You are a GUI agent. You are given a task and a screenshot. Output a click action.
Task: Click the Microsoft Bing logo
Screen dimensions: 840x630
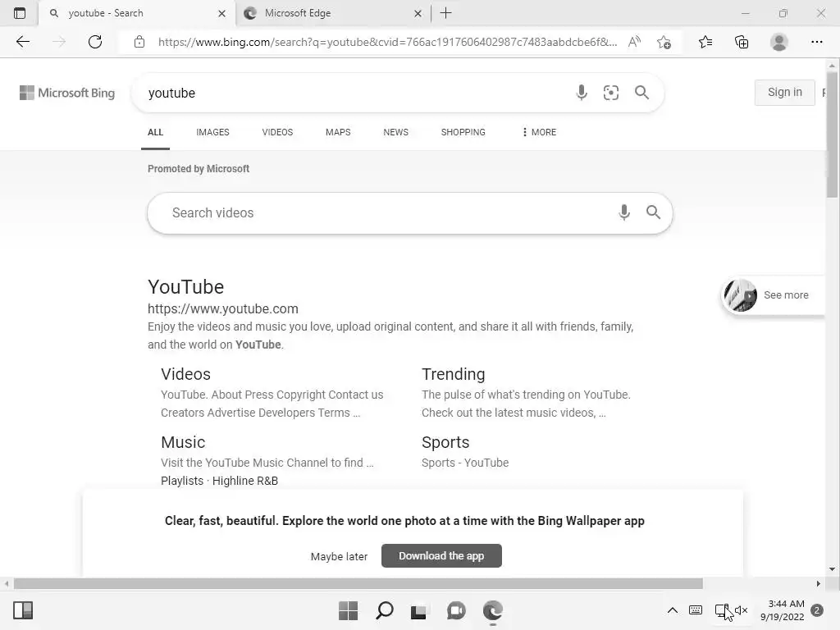point(67,93)
